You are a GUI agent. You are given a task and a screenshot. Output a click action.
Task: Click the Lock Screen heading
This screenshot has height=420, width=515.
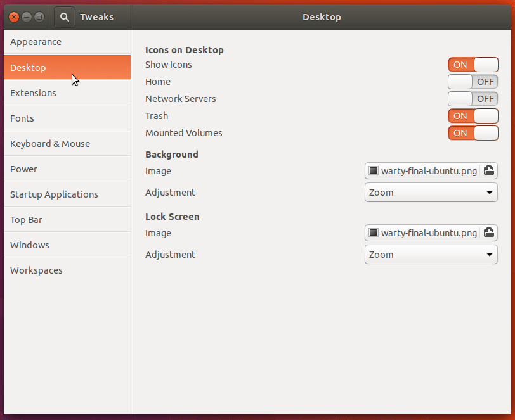coord(172,217)
